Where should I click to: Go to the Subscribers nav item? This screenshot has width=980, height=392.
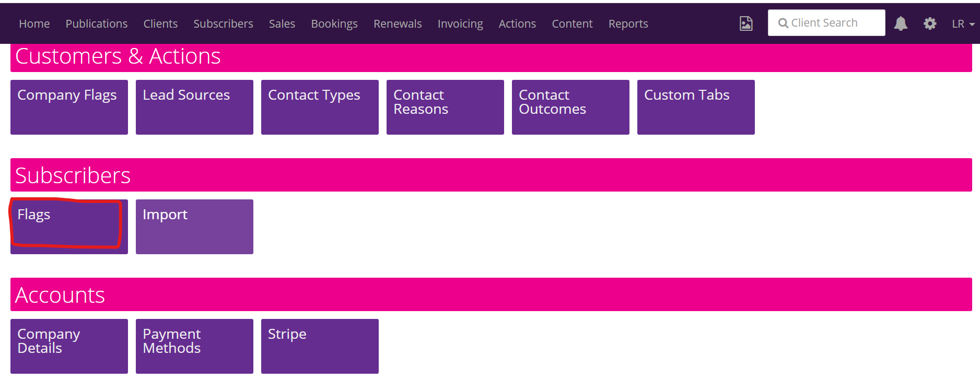click(223, 24)
